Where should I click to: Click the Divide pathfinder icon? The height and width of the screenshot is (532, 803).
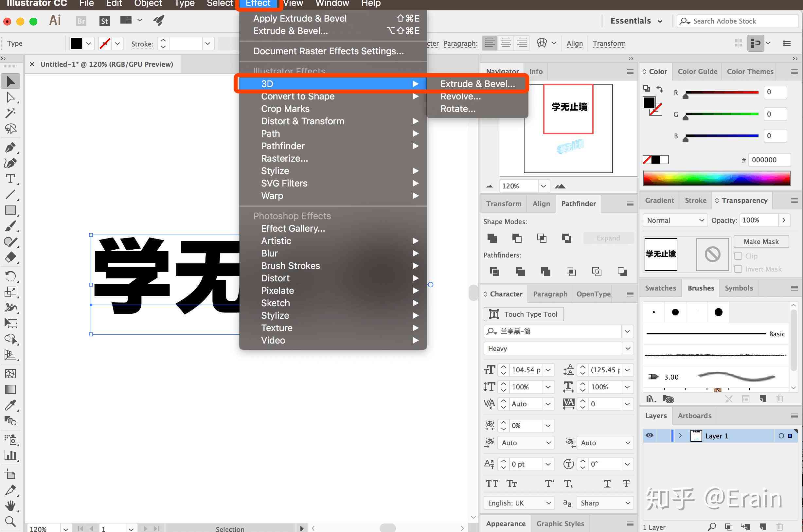495,272
